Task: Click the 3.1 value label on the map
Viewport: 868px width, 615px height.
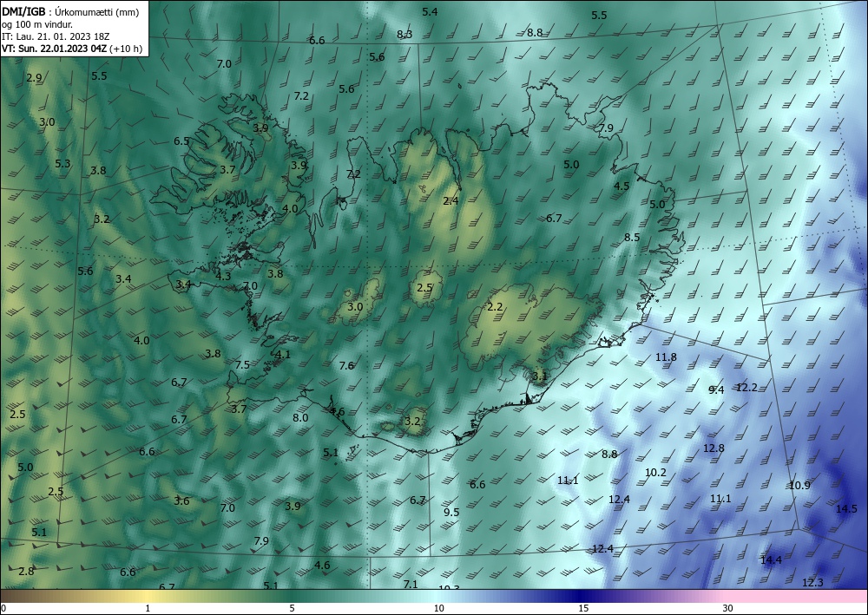Action: pos(539,376)
